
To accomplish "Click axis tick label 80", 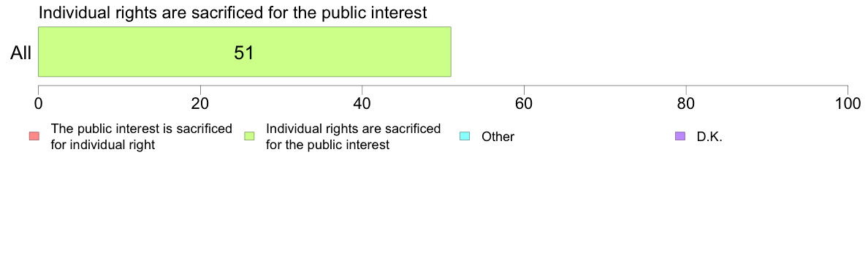I will (686, 104).
